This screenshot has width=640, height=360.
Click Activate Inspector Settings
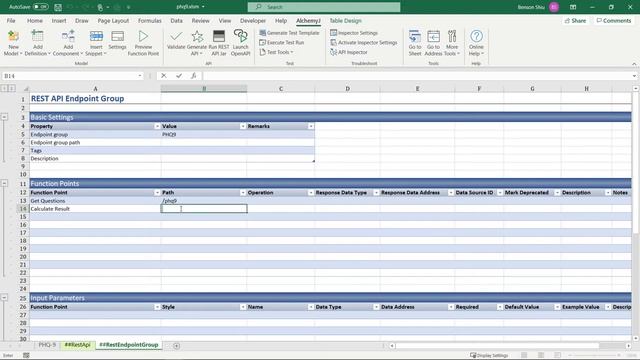tap(363, 42)
